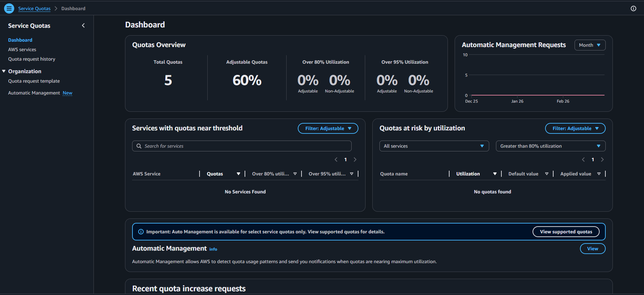Screen dimensions: 644x295
Task: Sort by Over 95% utilization column arrow
Action: tap(352, 174)
